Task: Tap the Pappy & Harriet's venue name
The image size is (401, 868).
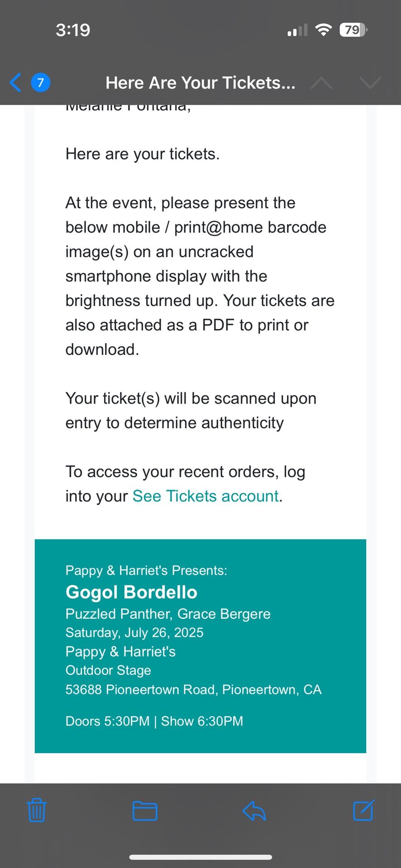Action: [120, 651]
